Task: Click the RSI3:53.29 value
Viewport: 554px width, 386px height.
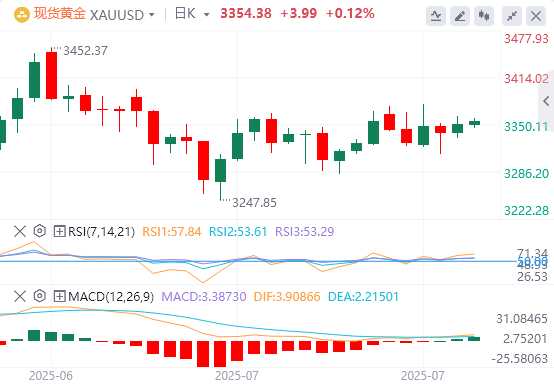Action: (x=304, y=232)
